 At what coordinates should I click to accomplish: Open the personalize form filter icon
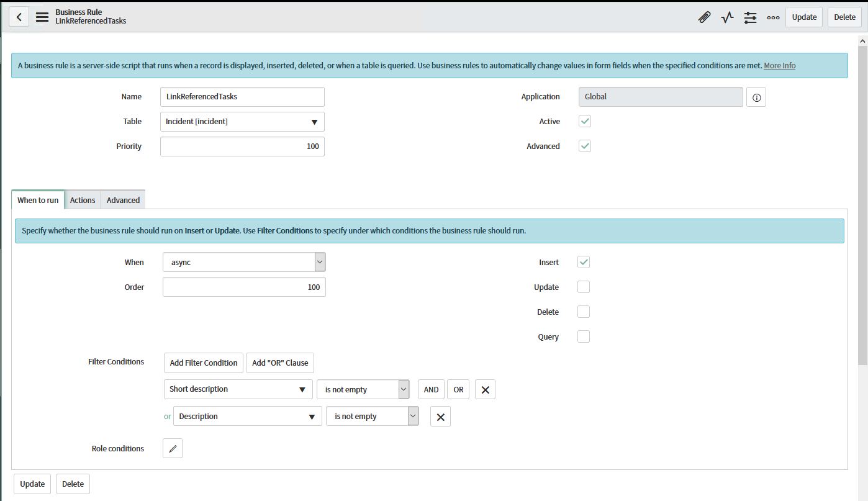750,17
